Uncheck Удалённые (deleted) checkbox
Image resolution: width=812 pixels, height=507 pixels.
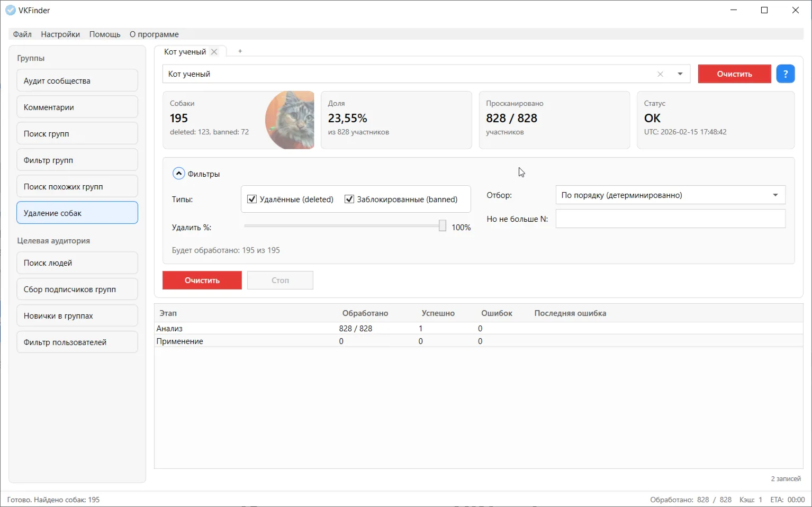tap(252, 200)
